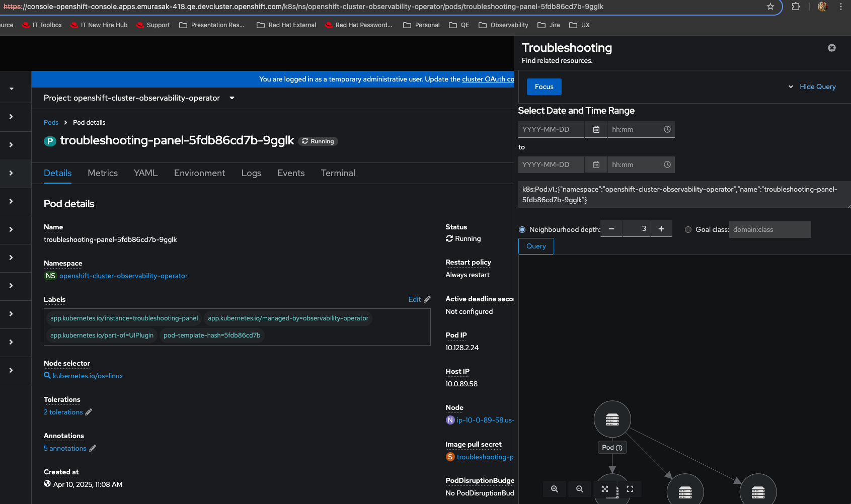Bookmark this page with the star icon
The width and height of the screenshot is (851, 504).
point(770,7)
